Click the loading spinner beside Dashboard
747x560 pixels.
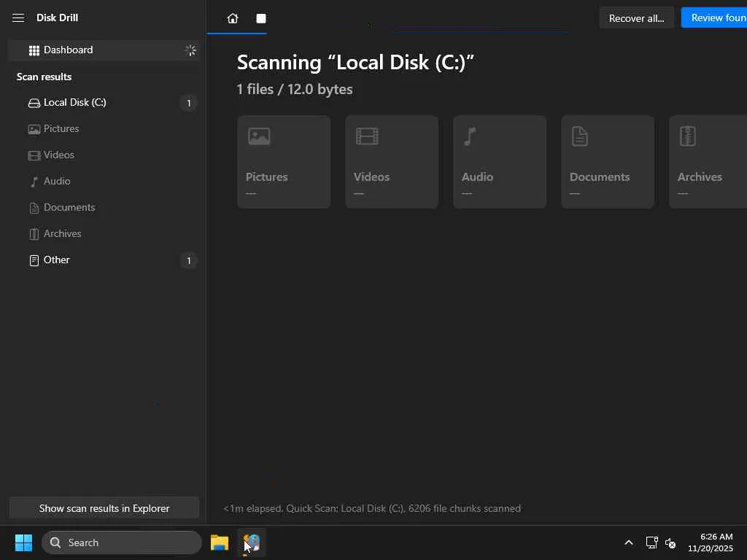pyautogui.click(x=190, y=50)
